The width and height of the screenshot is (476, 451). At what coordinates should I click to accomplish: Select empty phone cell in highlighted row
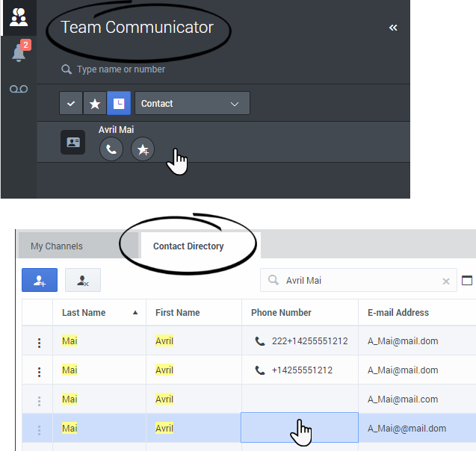pos(300,428)
